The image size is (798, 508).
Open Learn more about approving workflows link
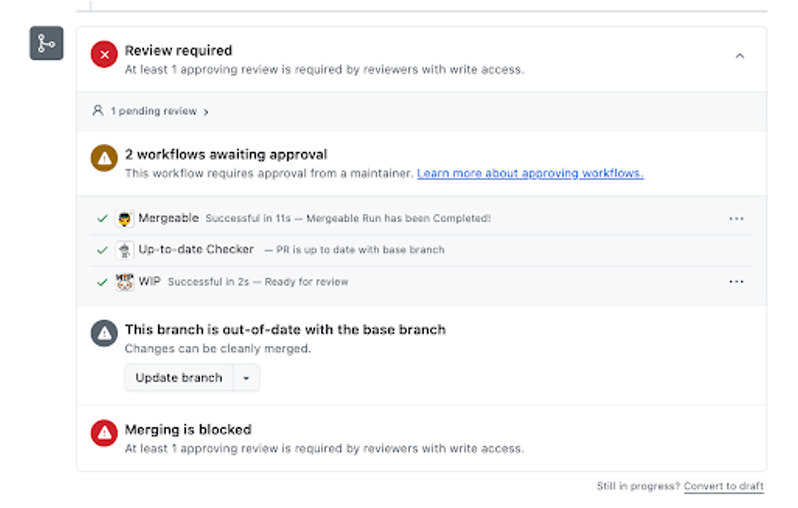point(530,174)
